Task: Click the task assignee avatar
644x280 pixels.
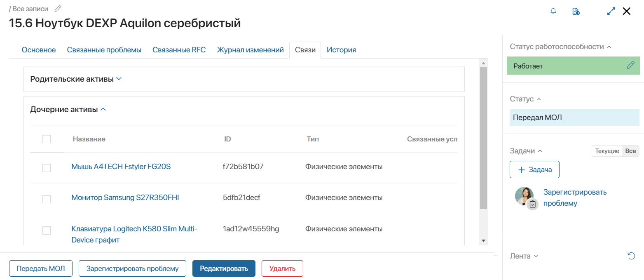Action: [525, 196]
